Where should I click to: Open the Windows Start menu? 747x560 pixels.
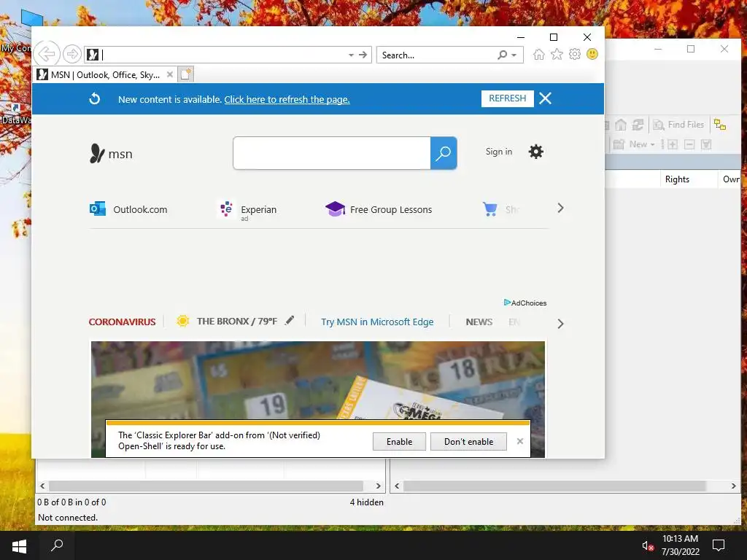pos(19,545)
